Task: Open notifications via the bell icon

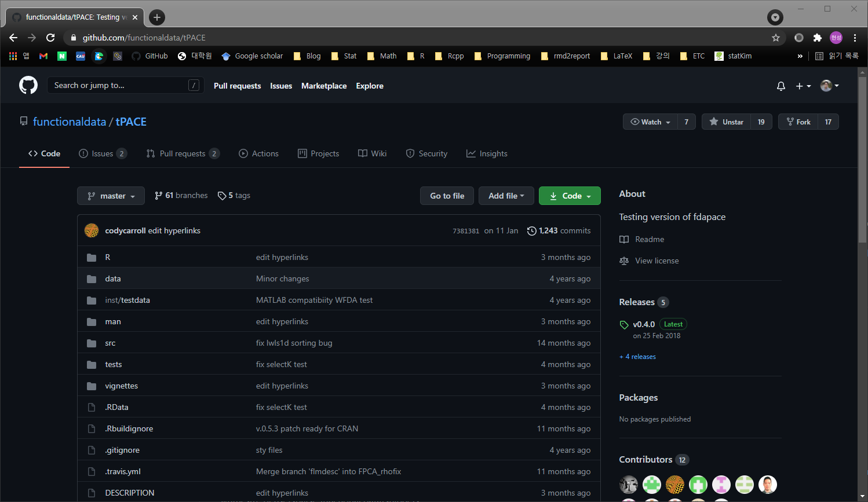Action: point(781,86)
